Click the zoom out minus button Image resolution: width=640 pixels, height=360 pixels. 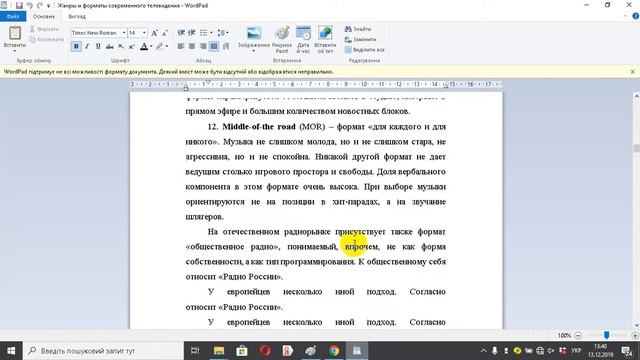click(x=578, y=336)
